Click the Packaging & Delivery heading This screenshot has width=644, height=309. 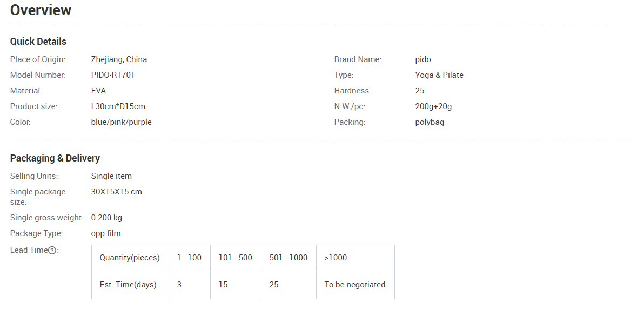55,158
